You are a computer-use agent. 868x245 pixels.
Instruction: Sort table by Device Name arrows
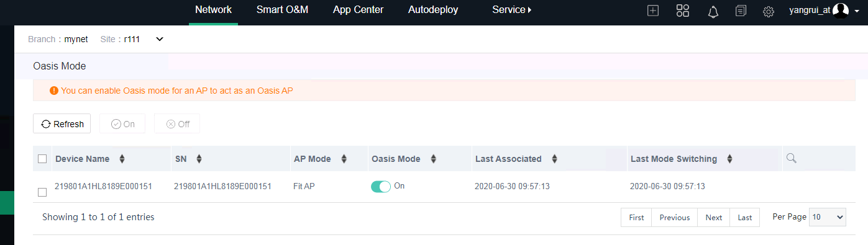[x=122, y=159]
